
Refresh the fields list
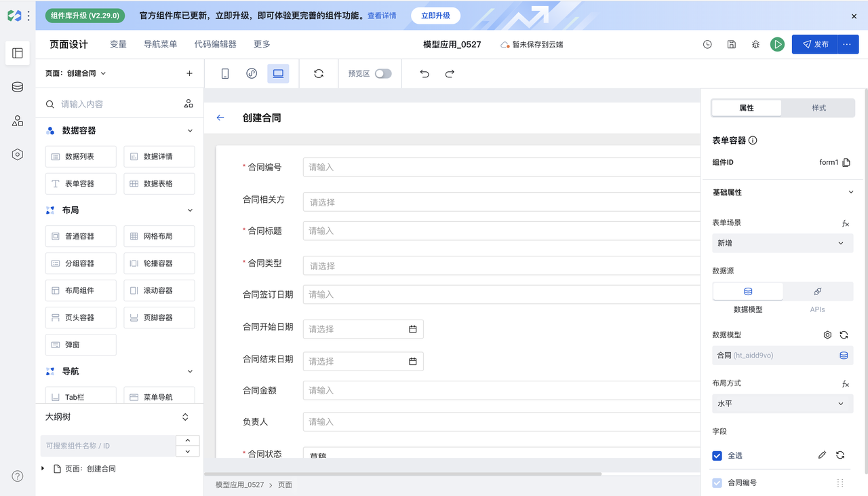840,455
